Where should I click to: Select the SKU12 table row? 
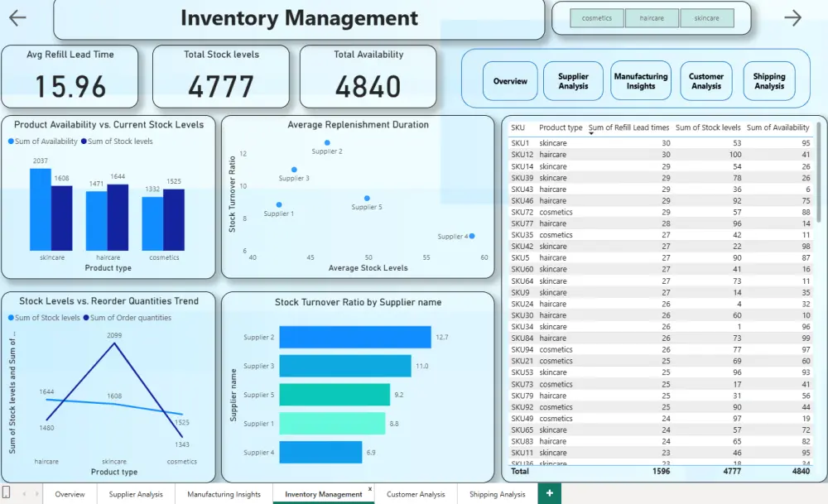pos(660,155)
